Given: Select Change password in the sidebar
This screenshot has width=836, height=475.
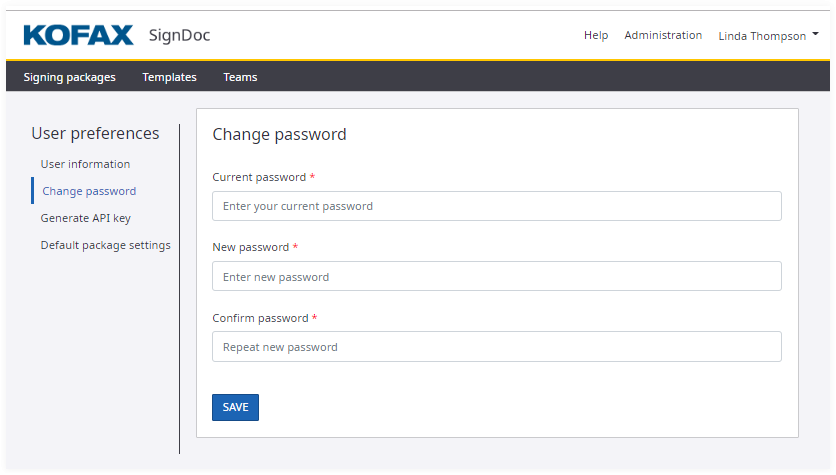Looking at the screenshot, I should point(89,191).
